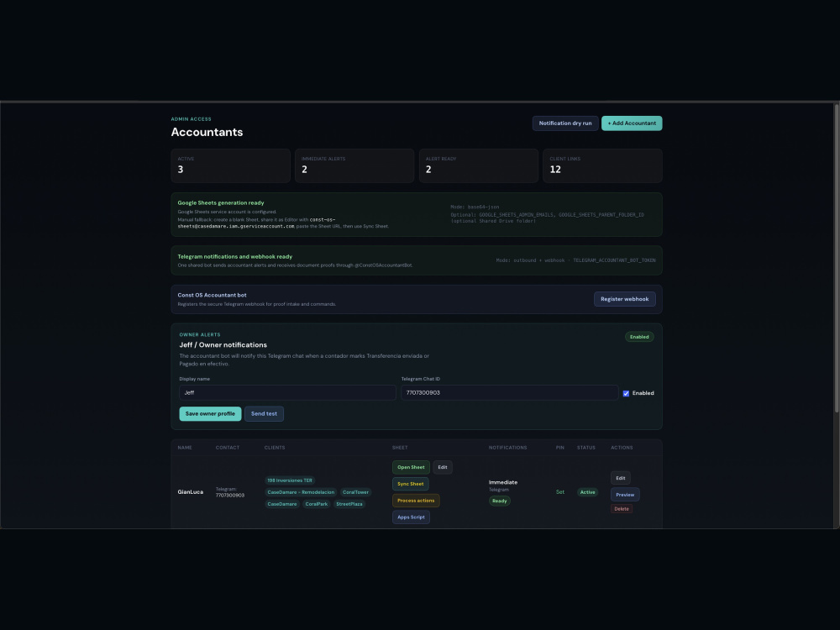
Task: Click the Alert Ready stat card
Action: (x=479, y=165)
